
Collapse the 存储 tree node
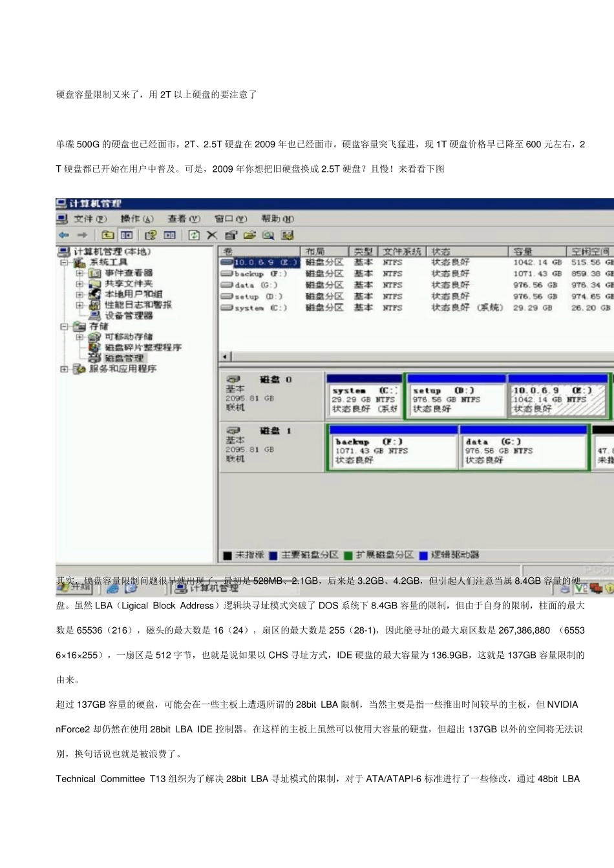click(64, 326)
